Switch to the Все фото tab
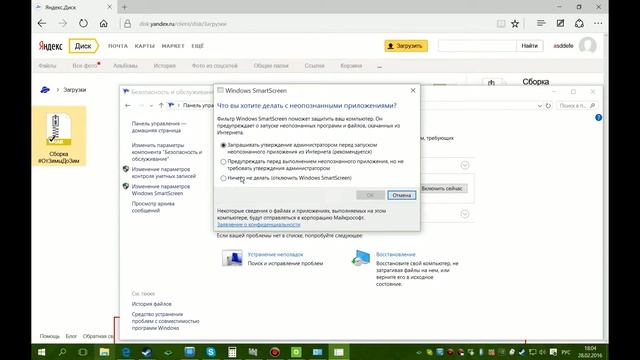The height and width of the screenshot is (360, 640). tap(85, 66)
